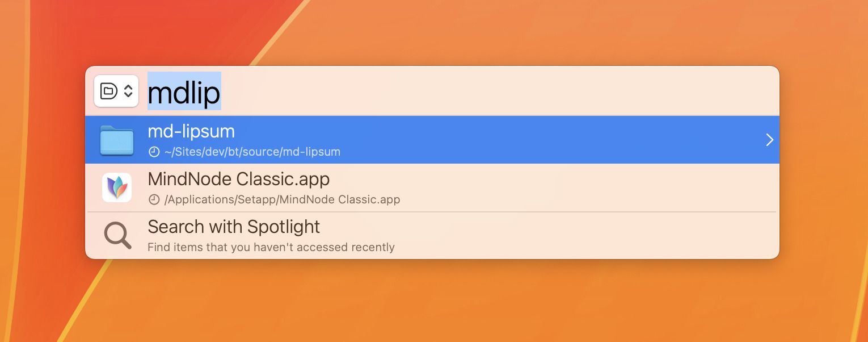Click blank area of the MindNode Classic row
The height and width of the screenshot is (342, 868).
[x=567, y=189]
